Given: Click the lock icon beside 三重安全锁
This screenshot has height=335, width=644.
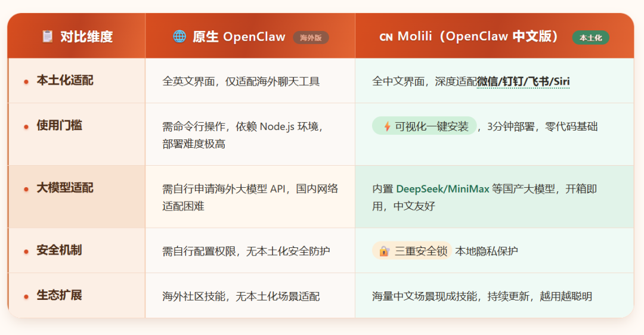Looking at the screenshot, I should [384, 251].
